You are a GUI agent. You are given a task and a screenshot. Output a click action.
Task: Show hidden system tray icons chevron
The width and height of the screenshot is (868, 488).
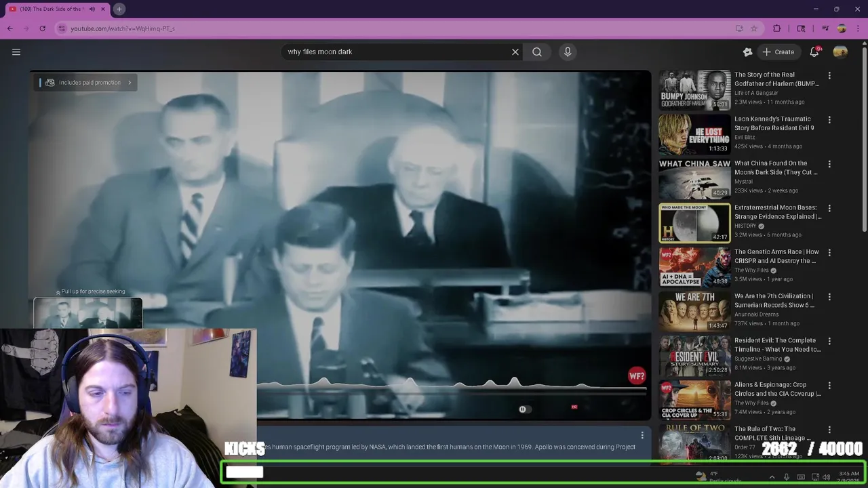point(772,477)
